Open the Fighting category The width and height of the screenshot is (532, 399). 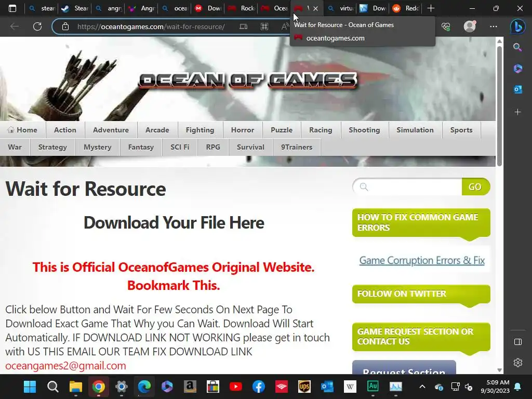[x=200, y=130]
